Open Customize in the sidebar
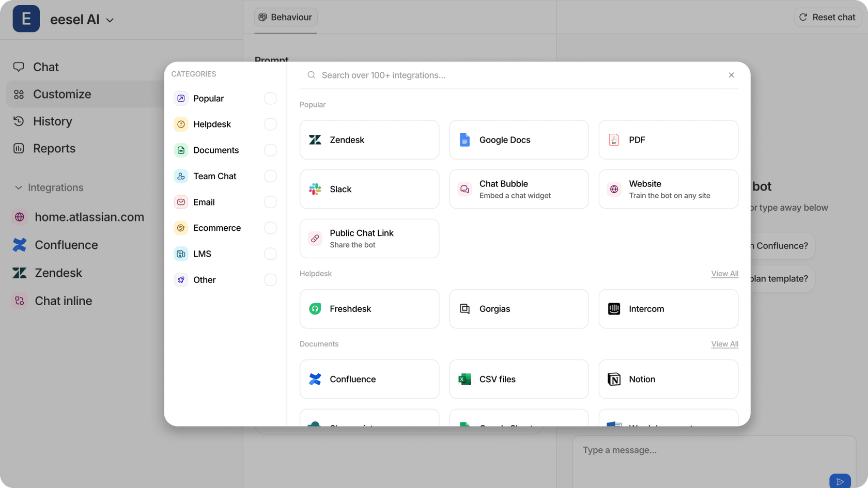The height and width of the screenshot is (488, 868). click(62, 94)
